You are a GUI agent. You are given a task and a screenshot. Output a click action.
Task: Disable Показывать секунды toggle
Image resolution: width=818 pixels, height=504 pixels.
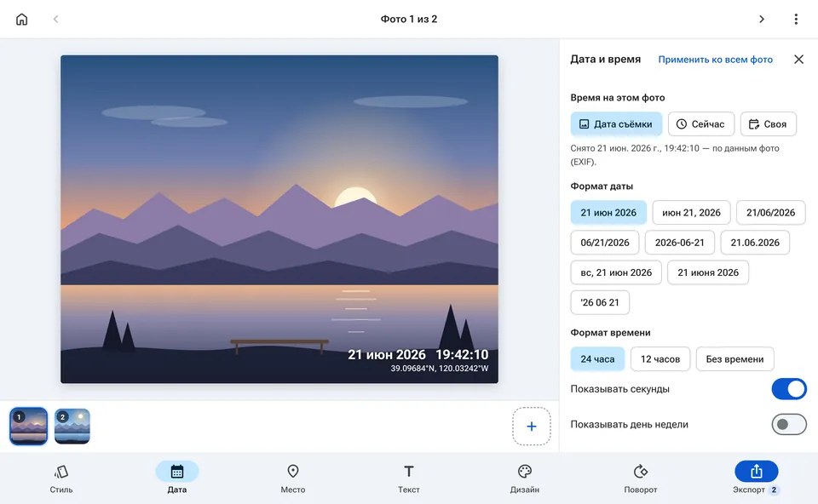pyautogui.click(x=789, y=389)
